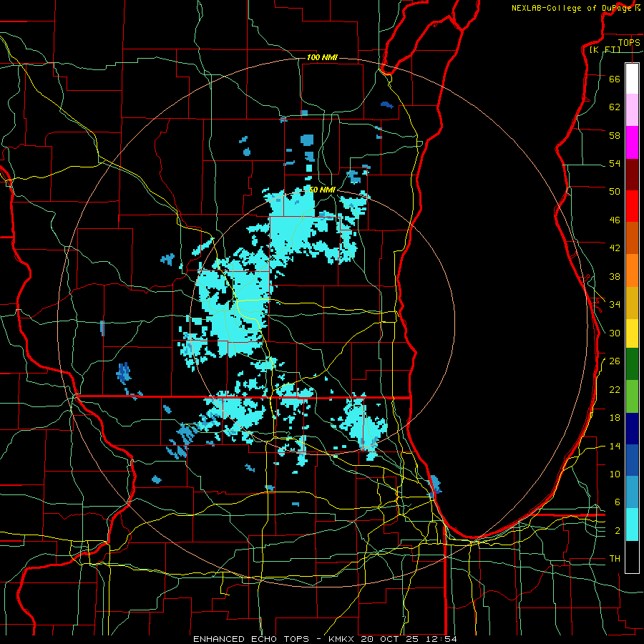Select the '54' legend value
Viewport: 644px width, 644px height.
tap(615, 163)
